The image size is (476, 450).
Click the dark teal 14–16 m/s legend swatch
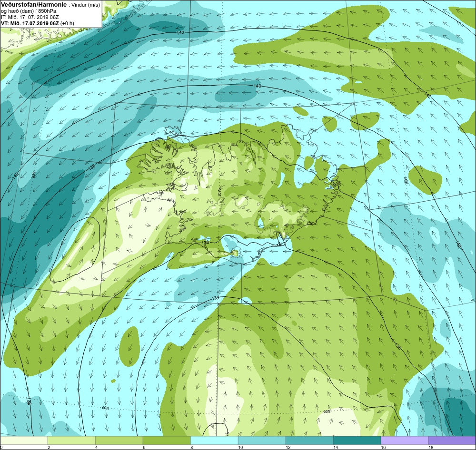[x=357, y=440]
